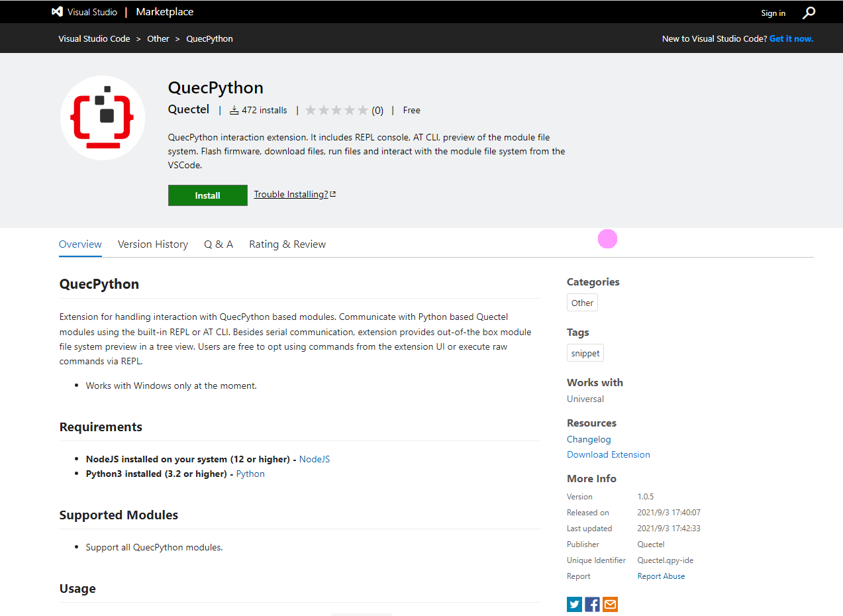
Task: Click the Usage heading
Action: (x=77, y=589)
